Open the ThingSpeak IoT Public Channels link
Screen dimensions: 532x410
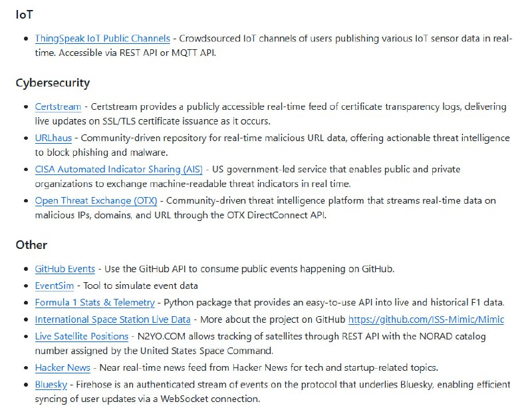[x=102, y=39]
